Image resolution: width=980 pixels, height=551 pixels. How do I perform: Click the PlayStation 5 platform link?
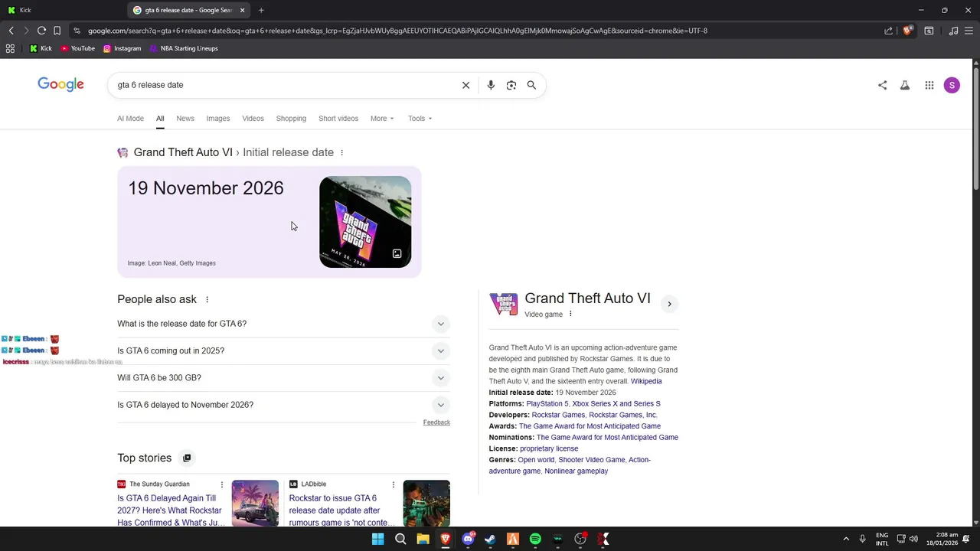(x=547, y=403)
